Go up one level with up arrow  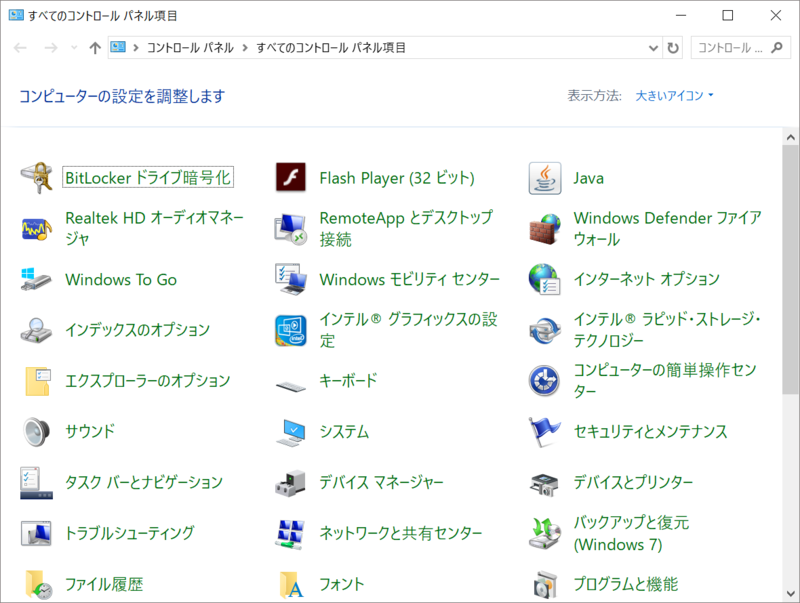point(95,48)
